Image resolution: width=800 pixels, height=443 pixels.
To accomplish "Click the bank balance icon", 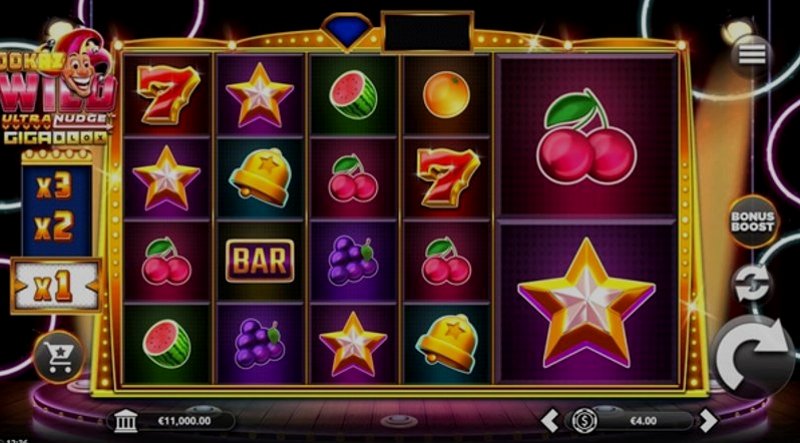I will click(x=126, y=421).
